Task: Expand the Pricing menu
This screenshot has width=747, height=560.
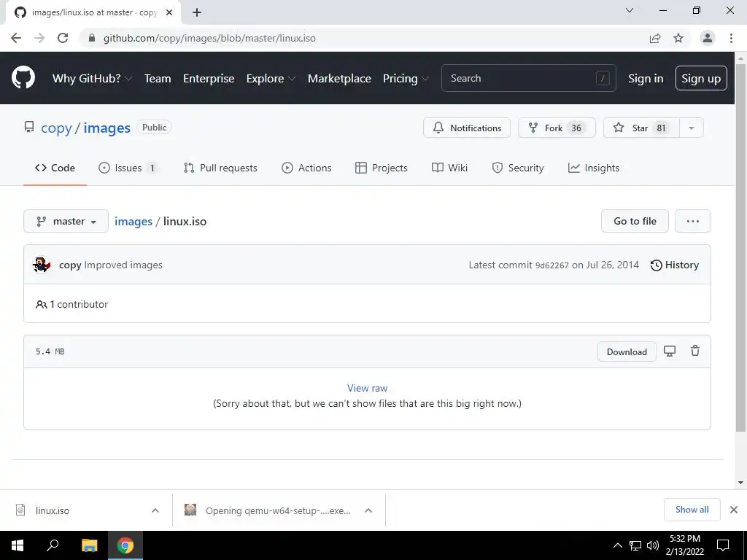Action: [x=406, y=78]
